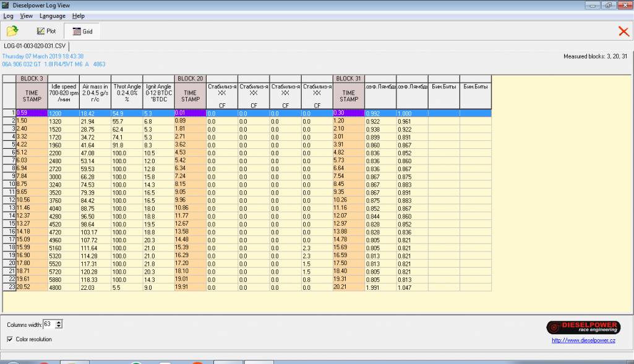
Task: Toggle the Color resolution checkbox
Action: point(10,339)
